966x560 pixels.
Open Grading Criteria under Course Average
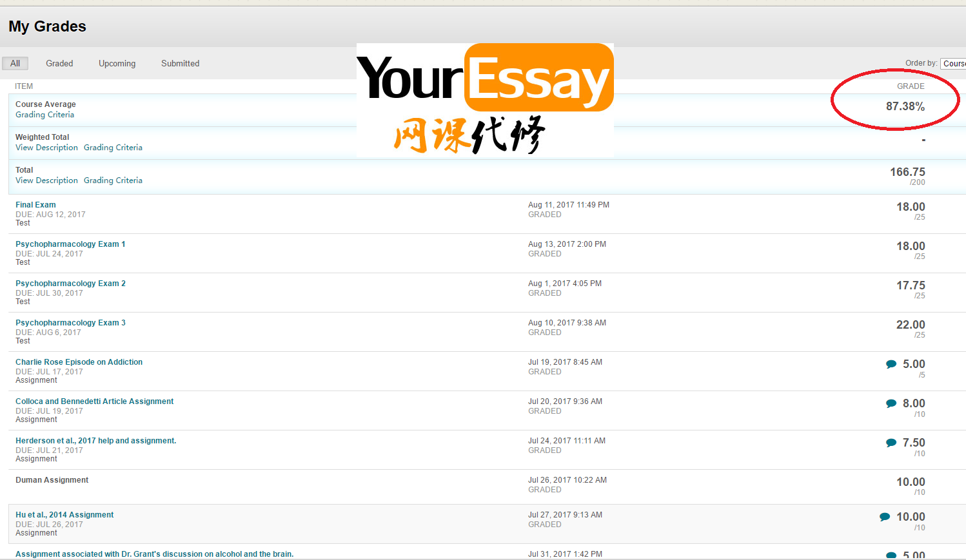click(x=44, y=115)
